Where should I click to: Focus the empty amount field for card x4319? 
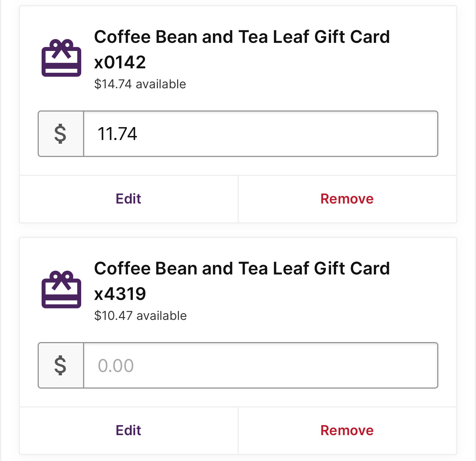click(261, 365)
